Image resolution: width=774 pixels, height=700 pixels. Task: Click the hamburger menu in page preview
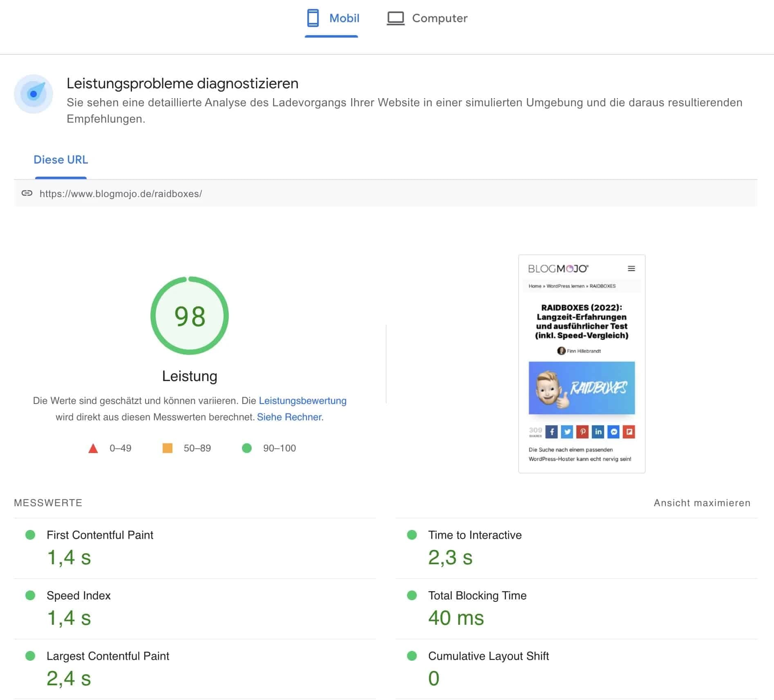click(x=631, y=269)
